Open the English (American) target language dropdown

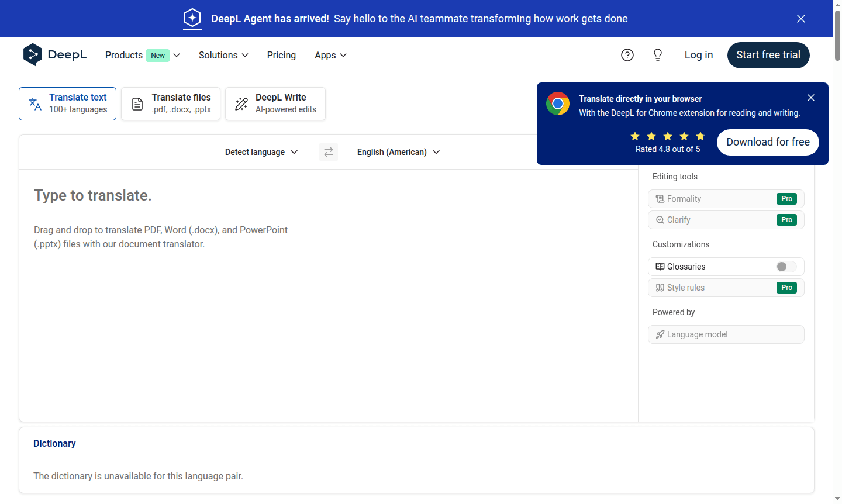[x=398, y=152]
